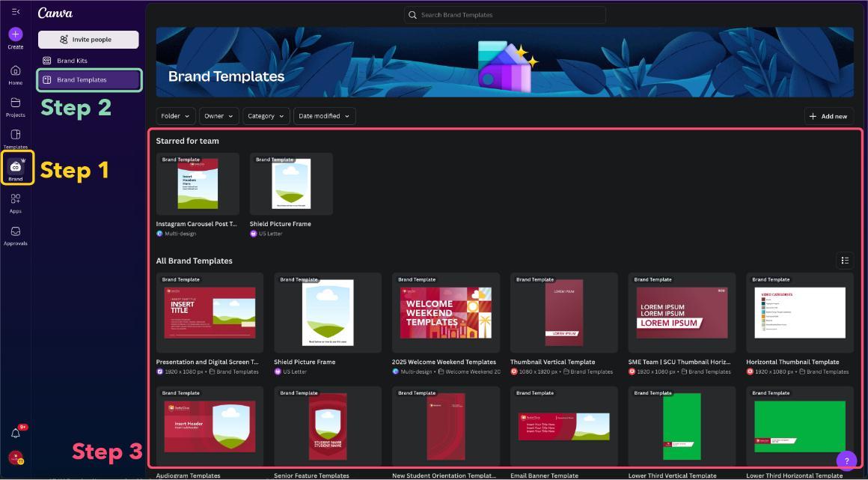Expand the Date modified filter
The height and width of the screenshot is (480, 868).
pyautogui.click(x=324, y=116)
